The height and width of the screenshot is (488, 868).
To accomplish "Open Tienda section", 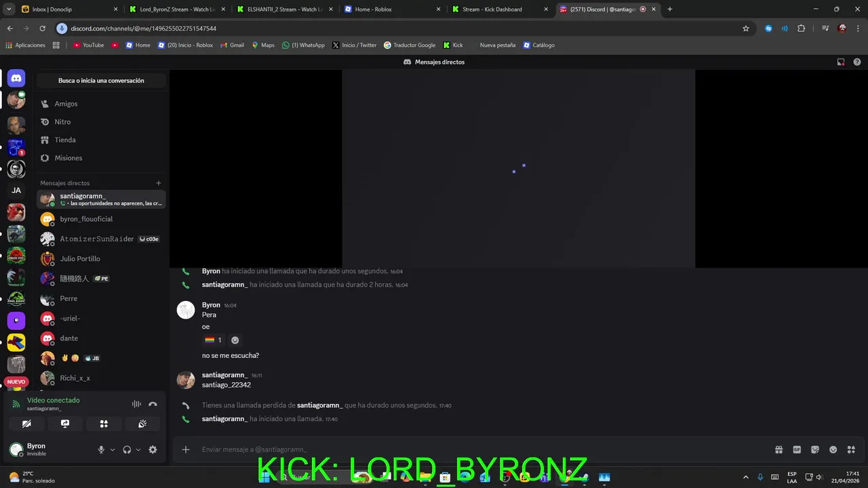I will pyautogui.click(x=101, y=140).
